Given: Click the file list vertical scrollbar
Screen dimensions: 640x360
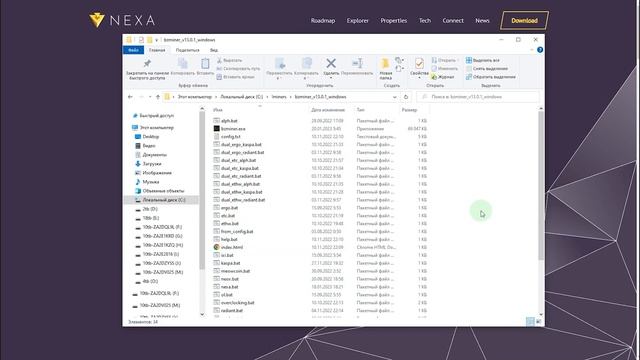Looking at the screenshot, I should point(541,186).
